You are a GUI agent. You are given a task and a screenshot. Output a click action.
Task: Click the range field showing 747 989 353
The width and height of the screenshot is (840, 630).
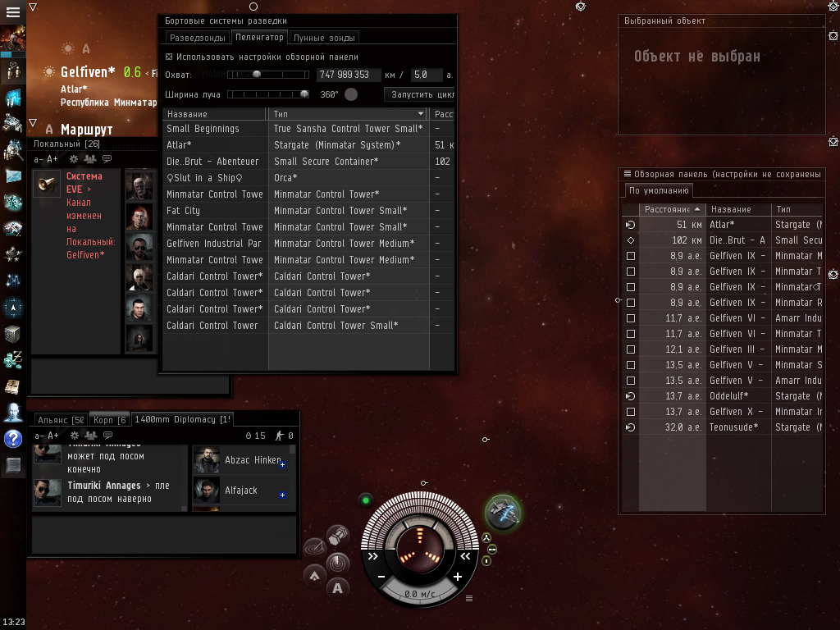click(x=348, y=75)
